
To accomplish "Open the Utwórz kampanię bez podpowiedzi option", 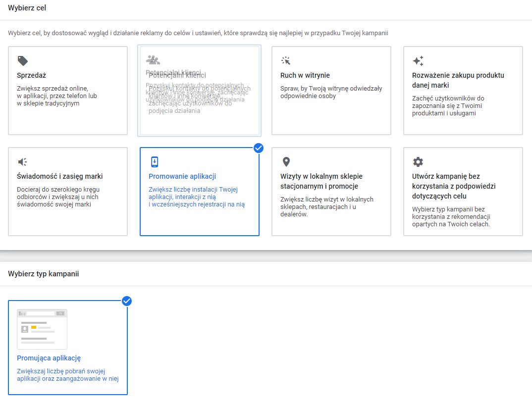I will [x=463, y=191].
